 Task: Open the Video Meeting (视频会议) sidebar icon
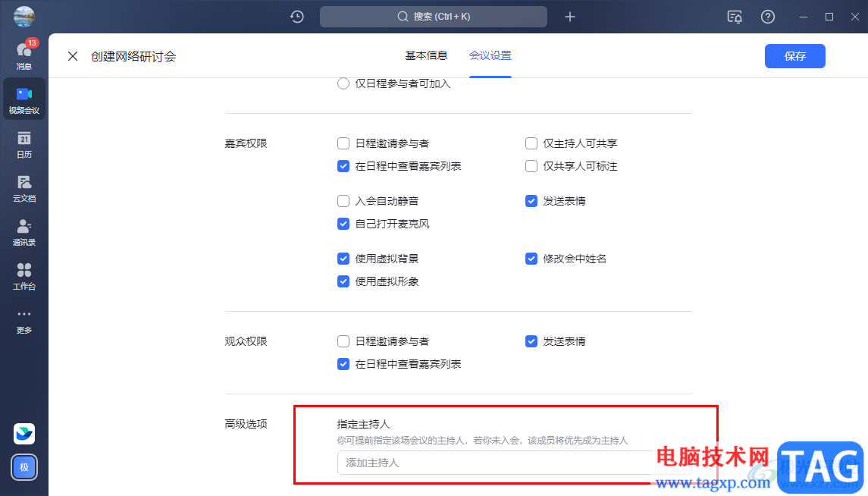coord(24,99)
